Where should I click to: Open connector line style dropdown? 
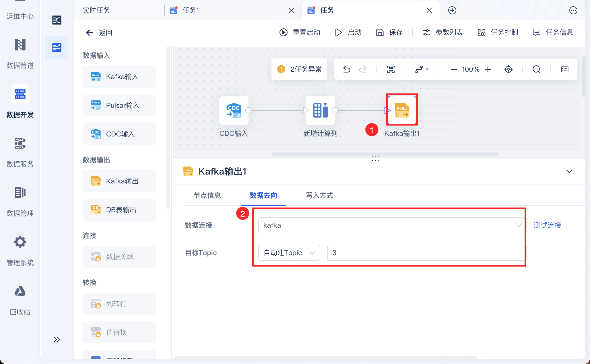click(x=422, y=69)
